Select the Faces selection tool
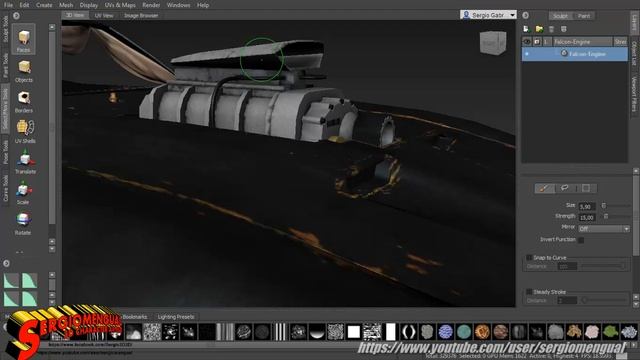The width and height of the screenshot is (640, 360). click(x=23, y=39)
